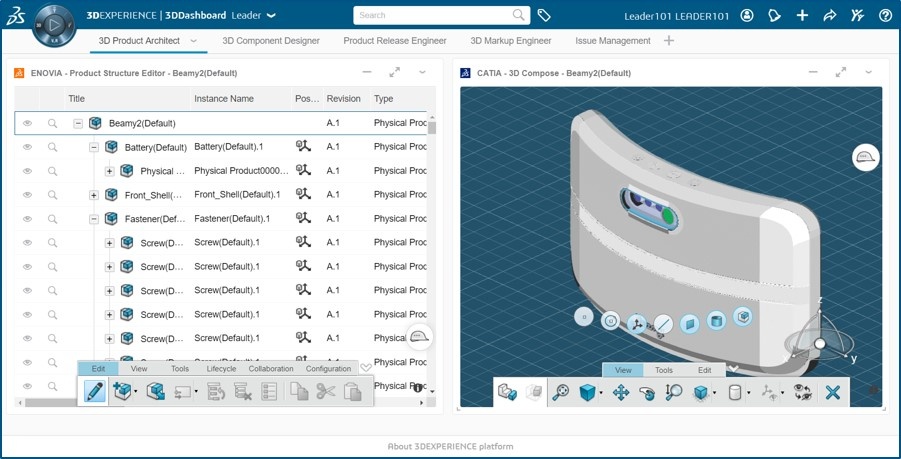Image resolution: width=901 pixels, height=459 pixels.
Task: Click the cylinder volume selection circular button
Action: click(x=716, y=321)
